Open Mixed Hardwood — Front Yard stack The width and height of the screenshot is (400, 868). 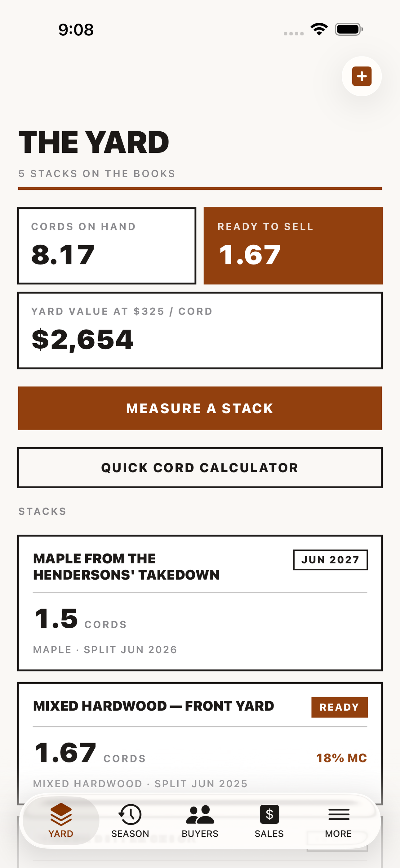(200, 744)
